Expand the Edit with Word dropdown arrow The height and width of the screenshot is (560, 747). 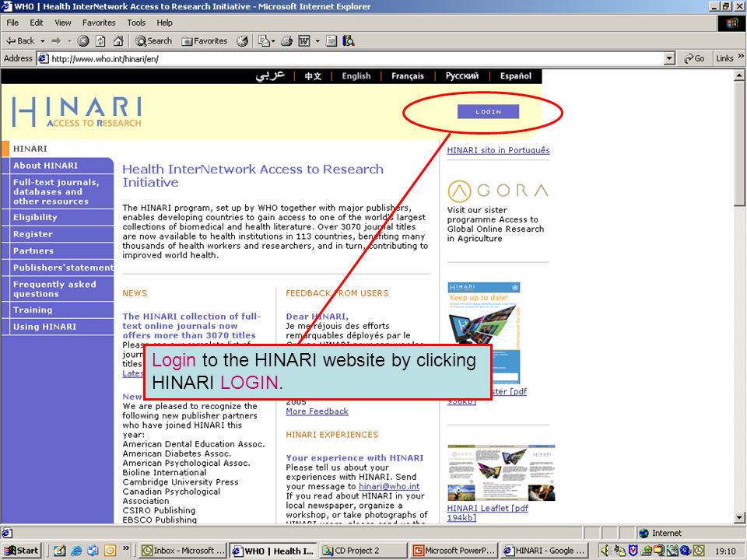[x=317, y=41]
